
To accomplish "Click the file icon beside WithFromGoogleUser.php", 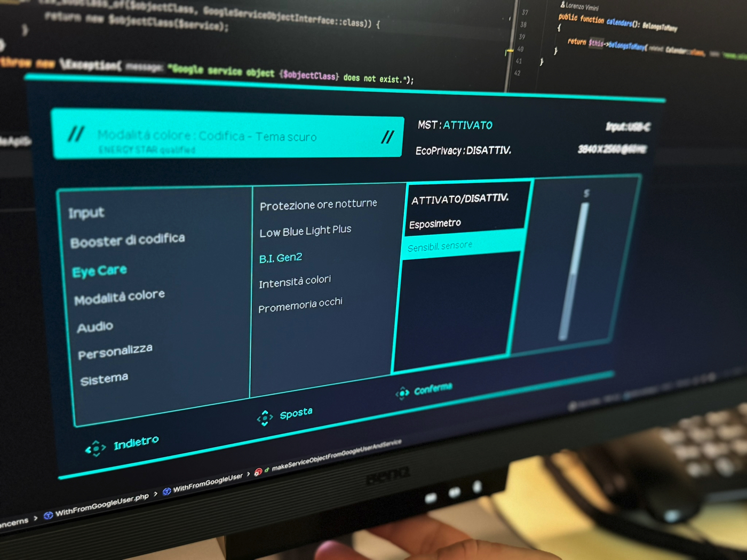I will [x=48, y=515].
